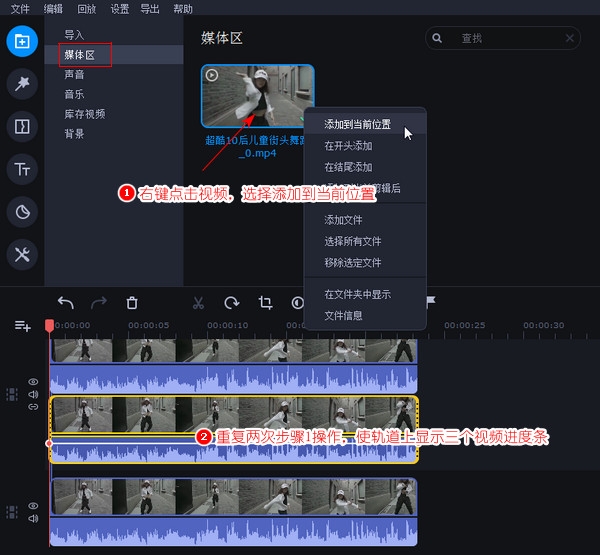Choose 在结尾添加 in the context menu

tap(365, 167)
